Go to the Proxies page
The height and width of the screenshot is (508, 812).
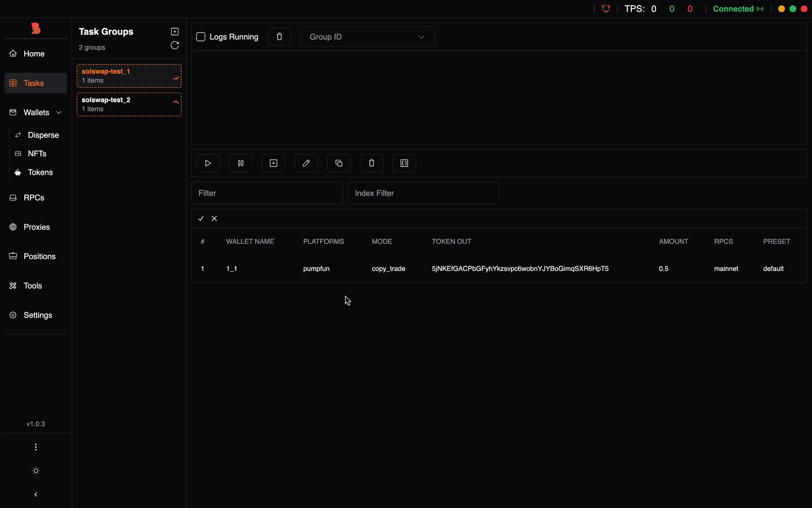click(x=36, y=227)
